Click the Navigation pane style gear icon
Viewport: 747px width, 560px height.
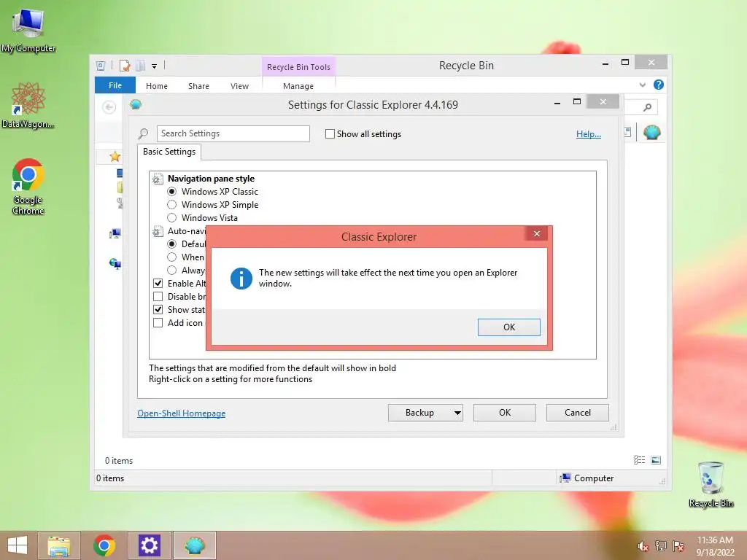tap(158, 179)
